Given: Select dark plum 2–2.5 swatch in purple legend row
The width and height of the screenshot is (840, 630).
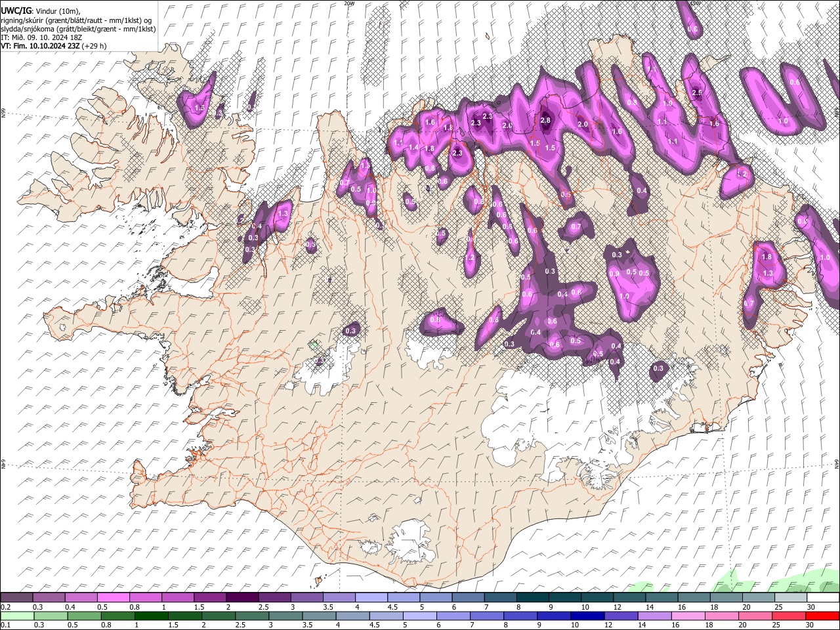Looking at the screenshot, I should coord(242,597).
